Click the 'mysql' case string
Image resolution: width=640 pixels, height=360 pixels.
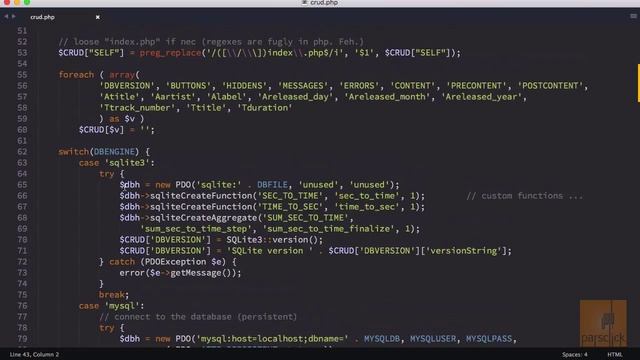click(122, 306)
